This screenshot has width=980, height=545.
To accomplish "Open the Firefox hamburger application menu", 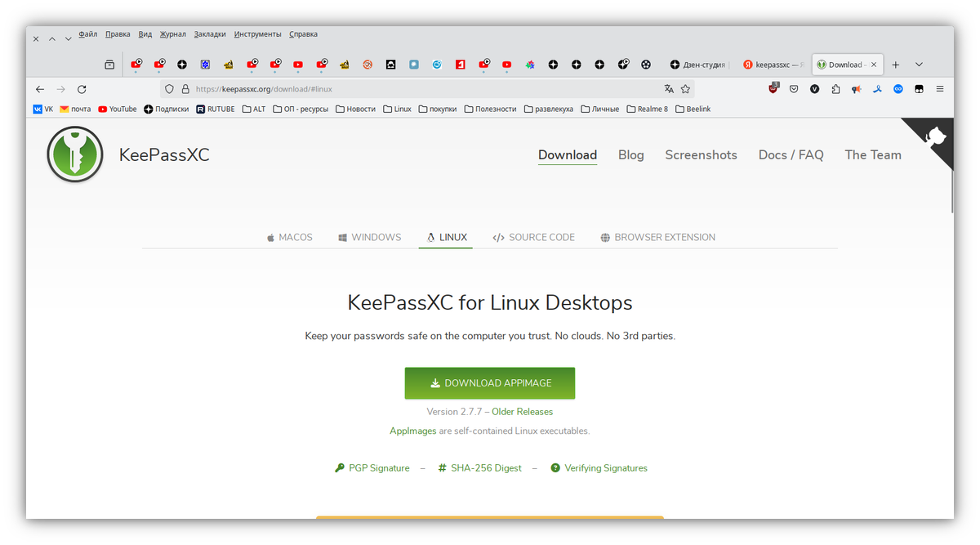I will coord(940,89).
